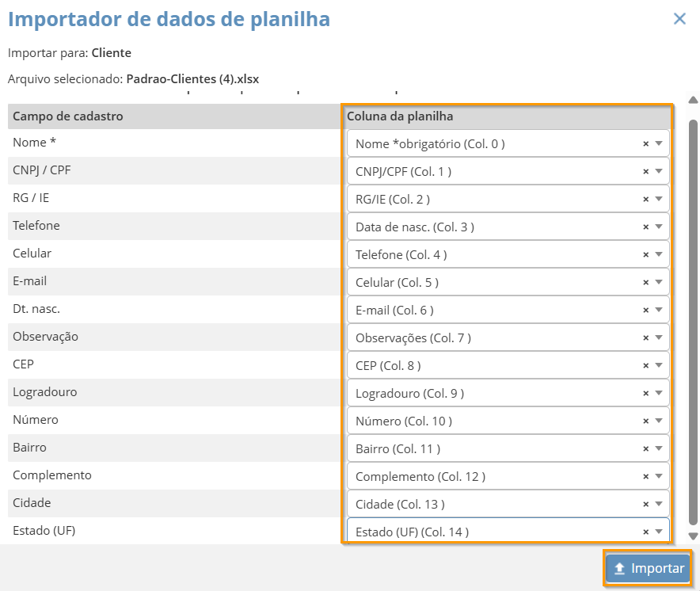The image size is (700, 591).
Task: Expand the Complemento (Col. 12) dropdown
Action: tap(659, 477)
